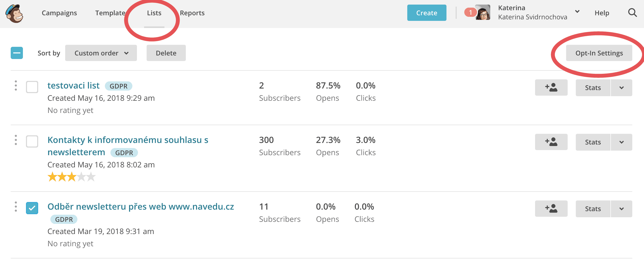The image size is (644, 261).
Task: Check the testovaci list checkbox
Action: (32, 87)
